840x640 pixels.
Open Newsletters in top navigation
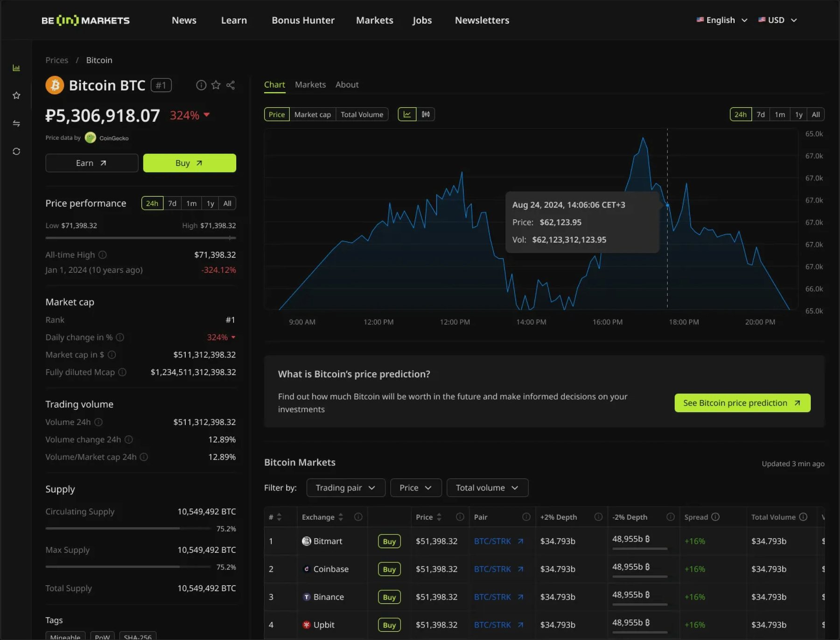pyautogui.click(x=482, y=20)
